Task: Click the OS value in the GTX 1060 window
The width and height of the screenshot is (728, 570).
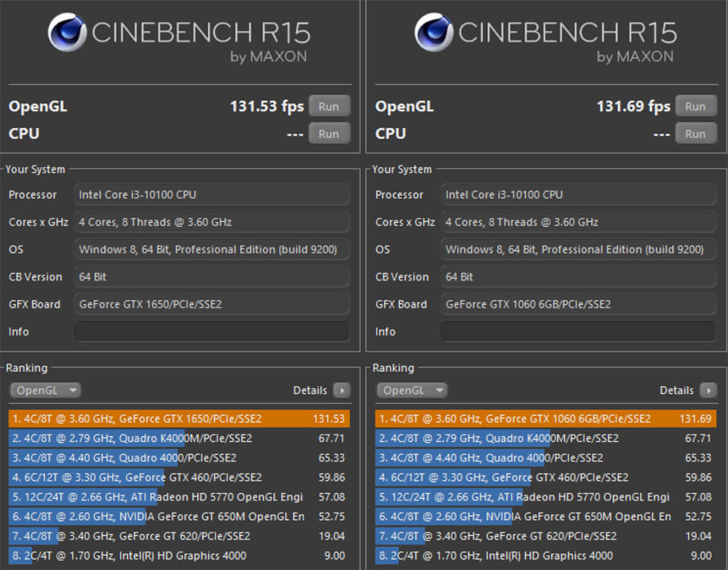Action: click(x=578, y=249)
